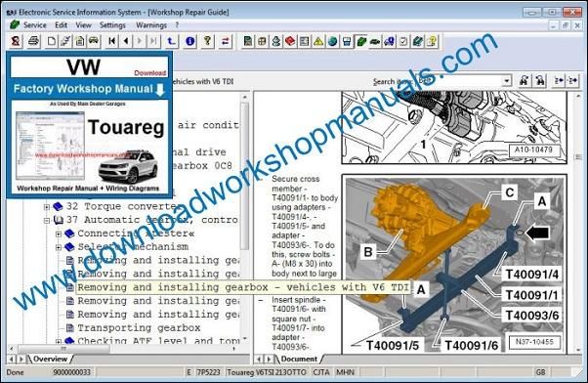Screen dimensions: 588x383
Task: Click the red and blue swap arrows icon
Action: pos(226,41)
